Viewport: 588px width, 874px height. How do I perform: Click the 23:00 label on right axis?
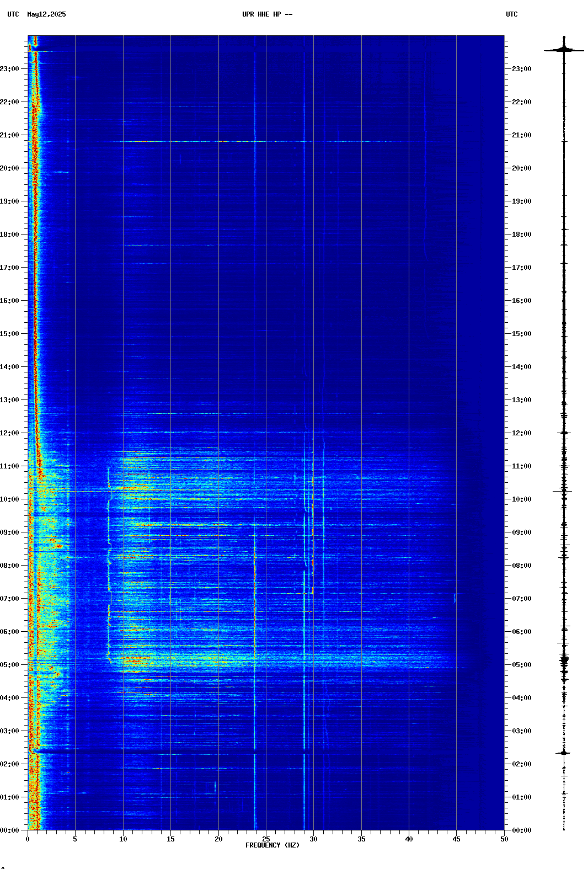click(x=522, y=69)
